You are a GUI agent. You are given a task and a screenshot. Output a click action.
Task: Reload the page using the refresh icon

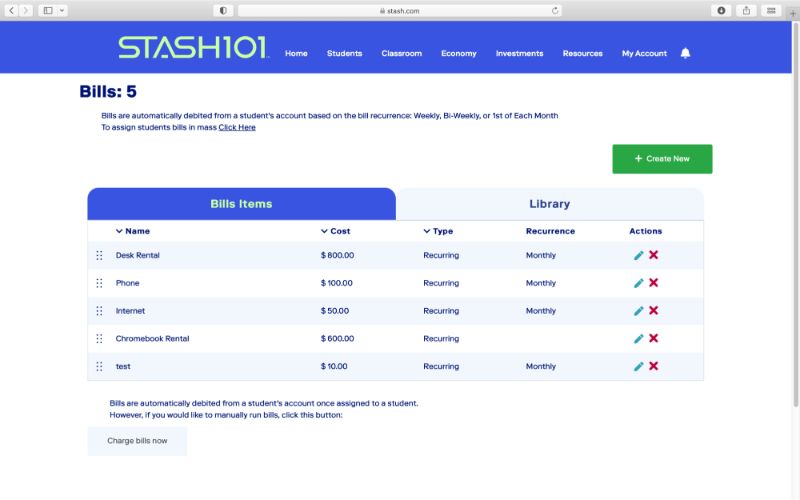pyautogui.click(x=555, y=10)
